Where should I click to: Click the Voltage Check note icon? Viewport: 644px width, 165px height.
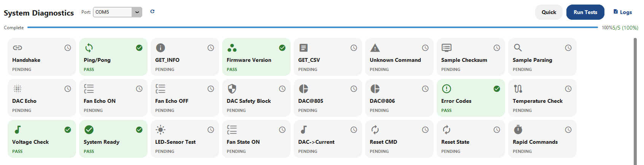17,130
